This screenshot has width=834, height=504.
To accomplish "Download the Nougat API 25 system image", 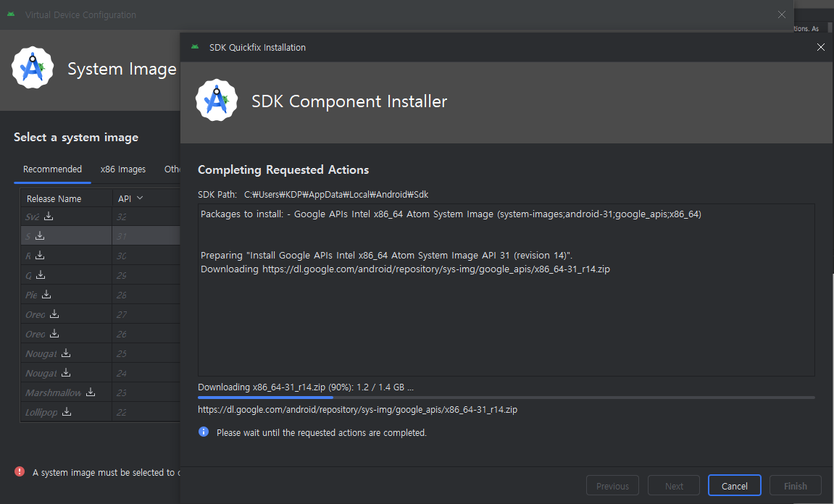I will click(x=66, y=353).
